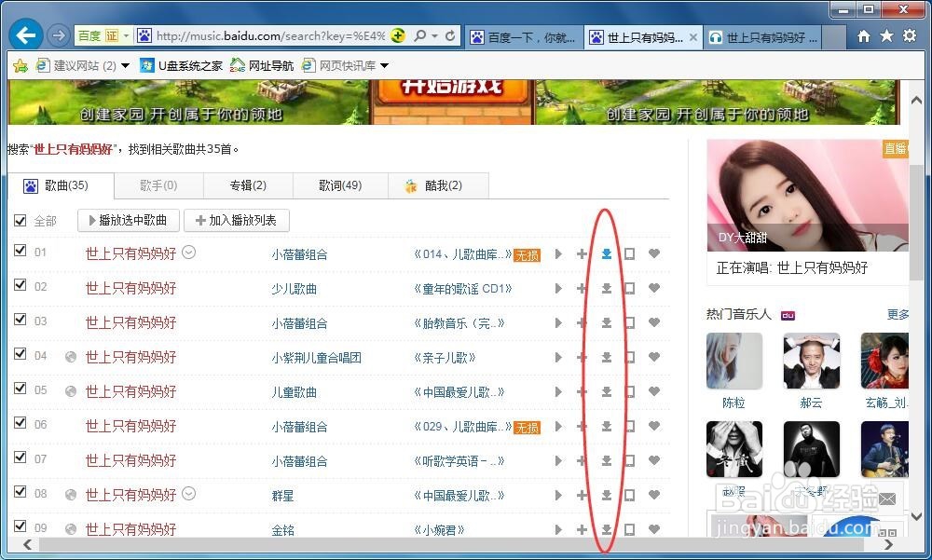Expand the dropdown next to song 08 title
The width and height of the screenshot is (932, 560).
click(x=188, y=494)
